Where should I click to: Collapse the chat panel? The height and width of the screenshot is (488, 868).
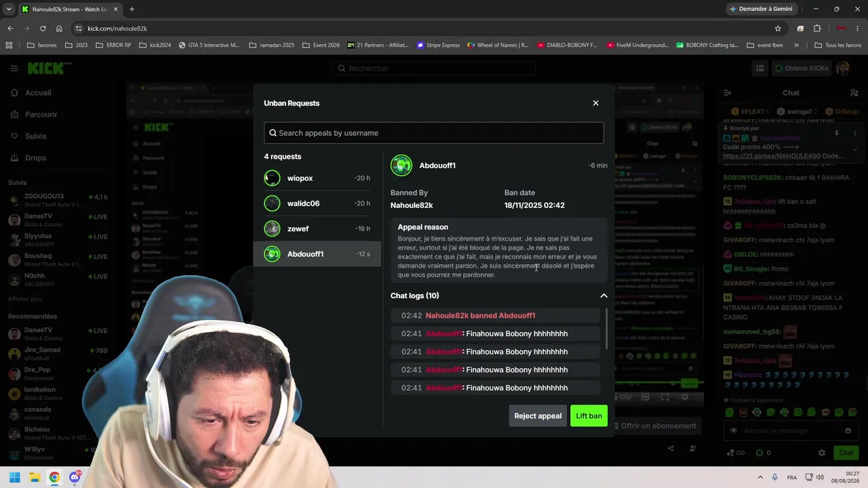(x=727, y=93)
